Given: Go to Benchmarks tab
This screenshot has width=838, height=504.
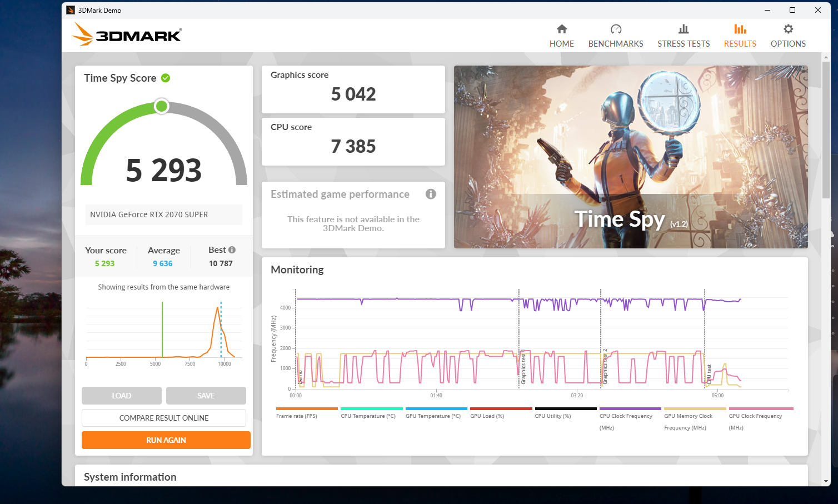Looking at the screenshot, I should [x=616, y=36].
